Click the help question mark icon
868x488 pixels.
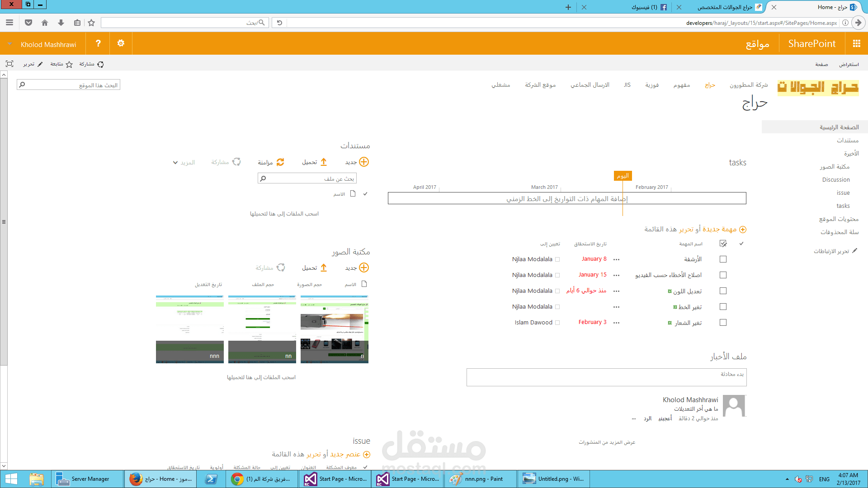click(x=98, y=43)
